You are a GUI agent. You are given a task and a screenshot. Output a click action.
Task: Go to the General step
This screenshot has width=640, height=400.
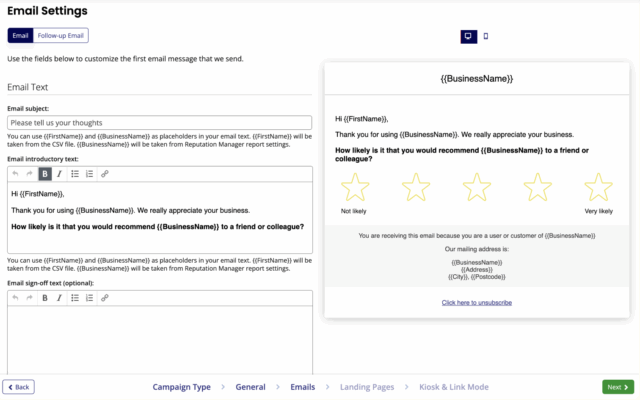pyautogui.click(x=250, y=387)
